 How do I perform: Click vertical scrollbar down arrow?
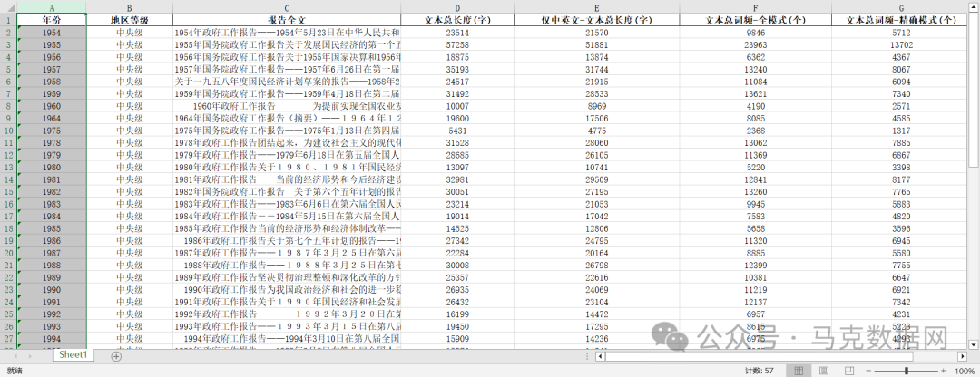(973, 344)
